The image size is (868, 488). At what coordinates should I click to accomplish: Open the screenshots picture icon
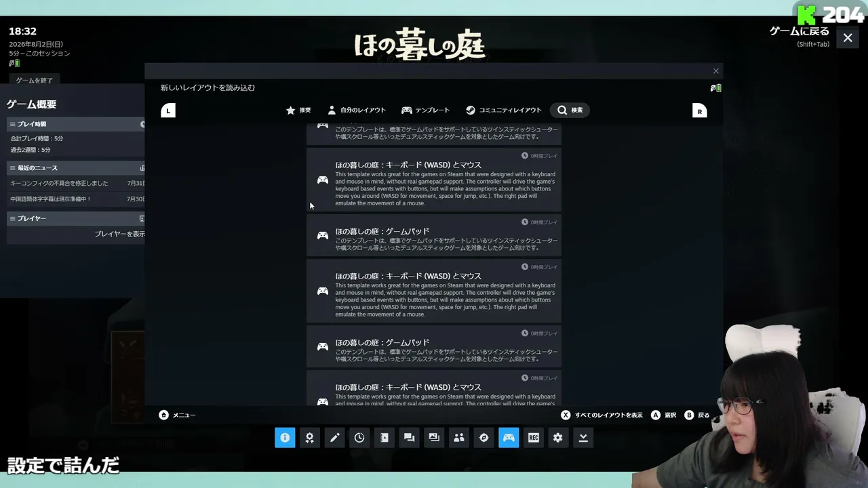point(434,438)
